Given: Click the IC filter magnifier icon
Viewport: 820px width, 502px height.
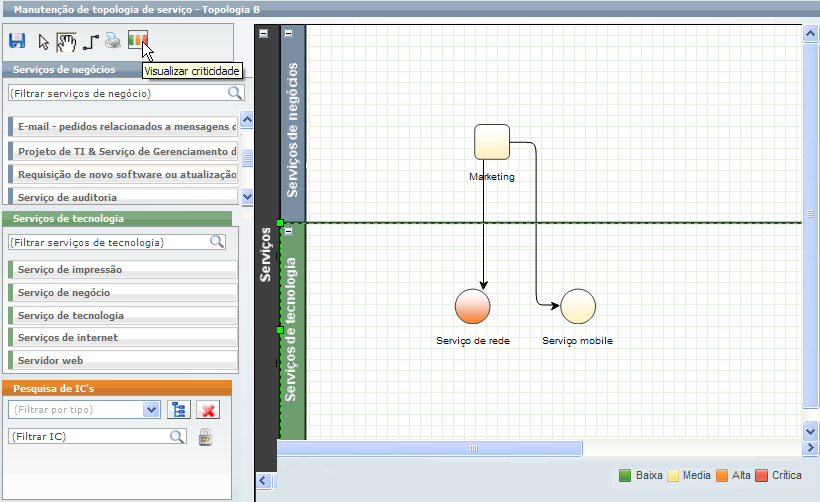Looking at the screenshot, I should [x=177, y=436].
